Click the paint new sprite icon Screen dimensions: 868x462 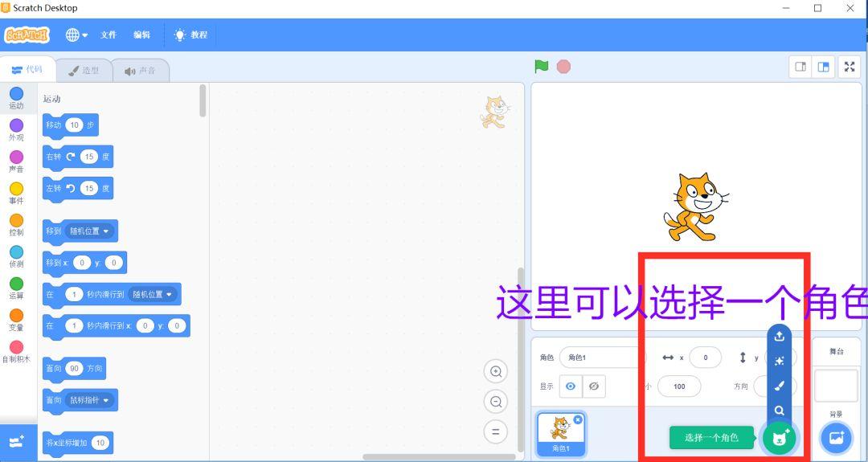tap(780, 386)
